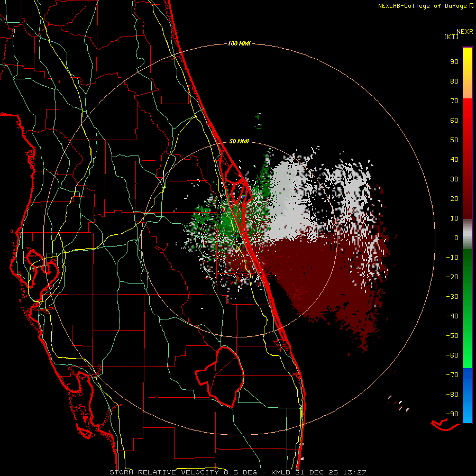Click the KT units label above color scale

451,36
